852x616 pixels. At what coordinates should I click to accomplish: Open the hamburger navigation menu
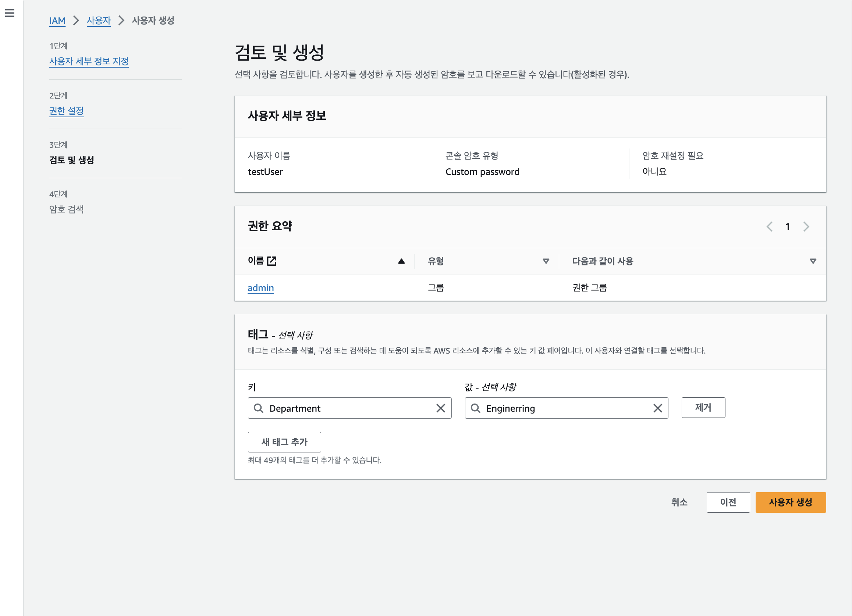click(x=10, y=13)
